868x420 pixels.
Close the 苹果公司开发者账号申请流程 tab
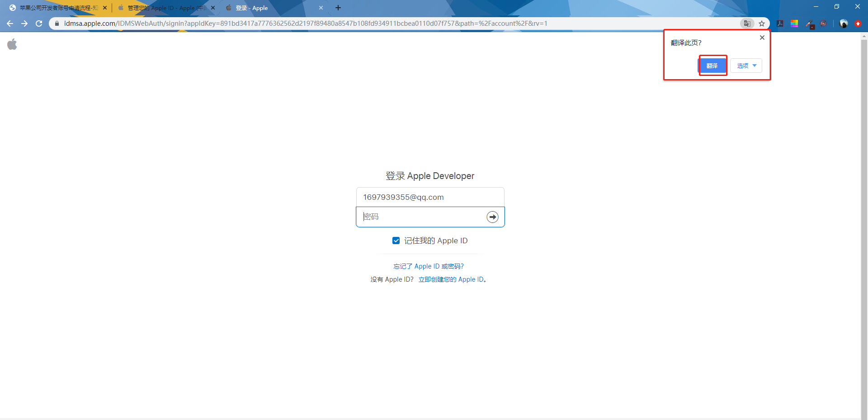(105, 8)
